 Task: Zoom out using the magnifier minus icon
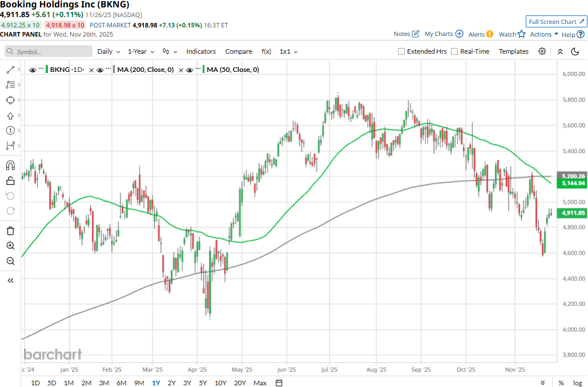coord(10,261)
